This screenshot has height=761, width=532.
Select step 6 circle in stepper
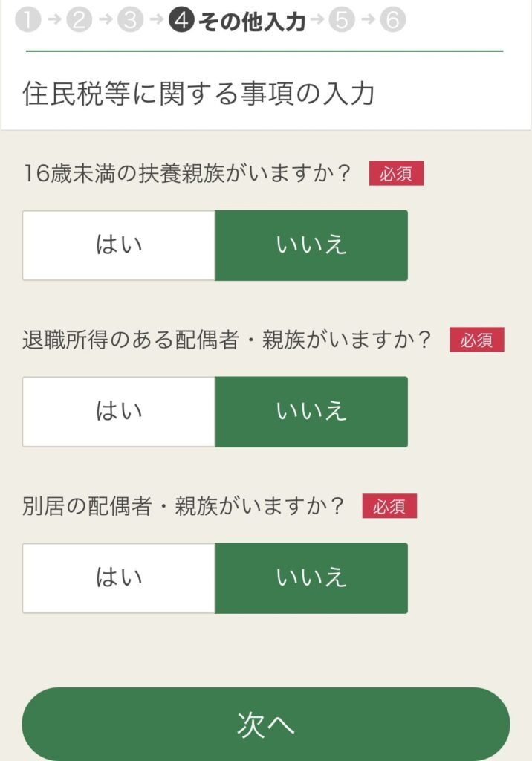[x=393, y=21]
